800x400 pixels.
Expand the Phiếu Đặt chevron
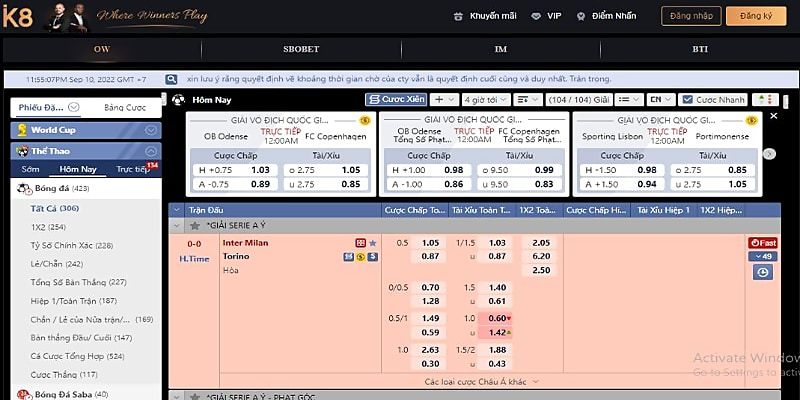(74, 107)
